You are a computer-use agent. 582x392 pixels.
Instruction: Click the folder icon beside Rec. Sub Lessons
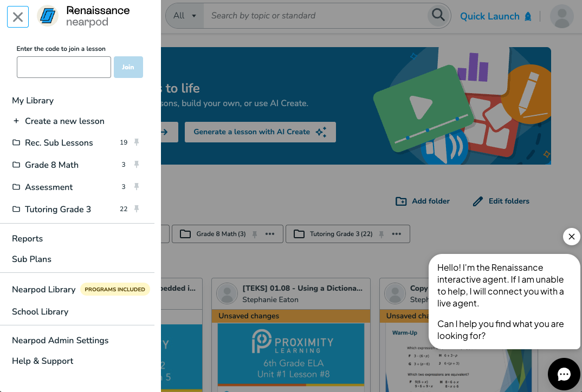point(16,142)
